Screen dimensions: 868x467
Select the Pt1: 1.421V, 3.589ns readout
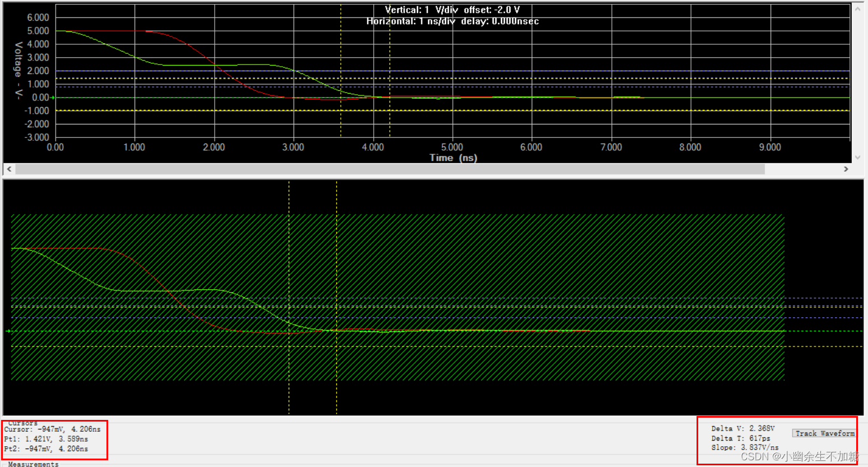pyautogui.click(x=46, y=439)
